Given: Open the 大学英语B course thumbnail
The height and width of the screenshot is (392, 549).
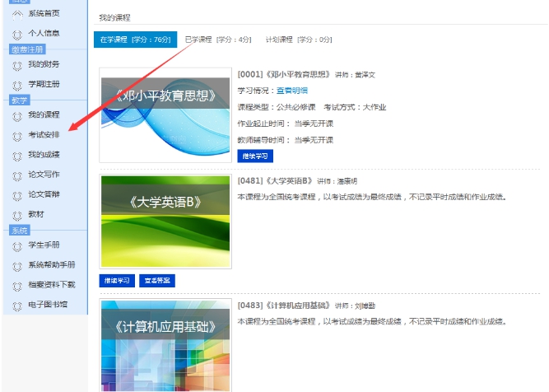Looking at the screenshot, I should 165,222.
